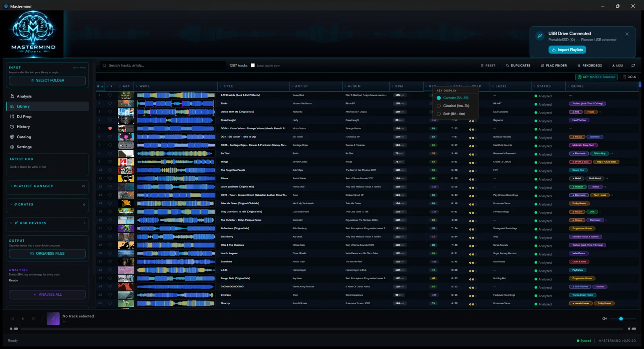Click the Dub Techno genre tag
The height and width of the screenshot is (349, 644).
pos(580,287)
